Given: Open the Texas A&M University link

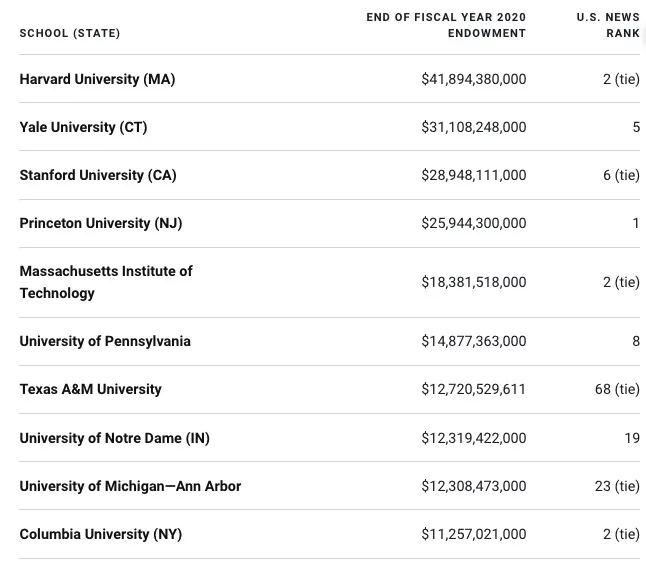Looking at the screenshot, I should tap(90, 389).
